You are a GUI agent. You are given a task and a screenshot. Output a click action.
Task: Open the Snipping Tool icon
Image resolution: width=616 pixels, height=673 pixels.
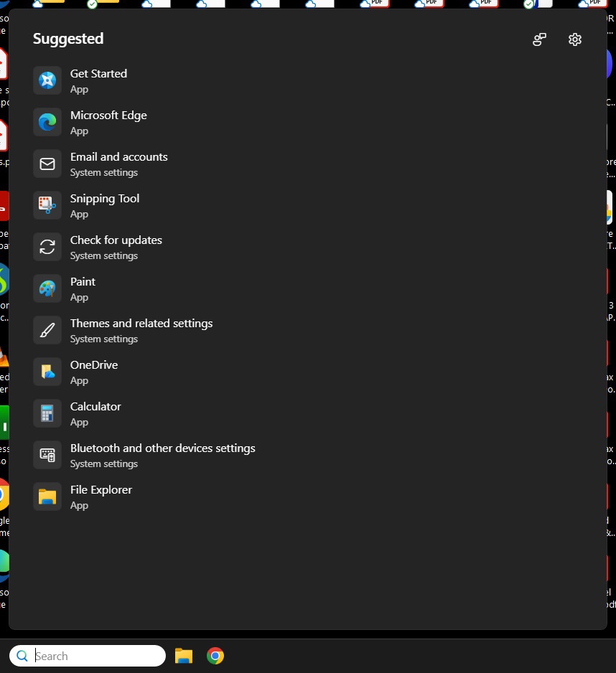click(x=47, y=205)
